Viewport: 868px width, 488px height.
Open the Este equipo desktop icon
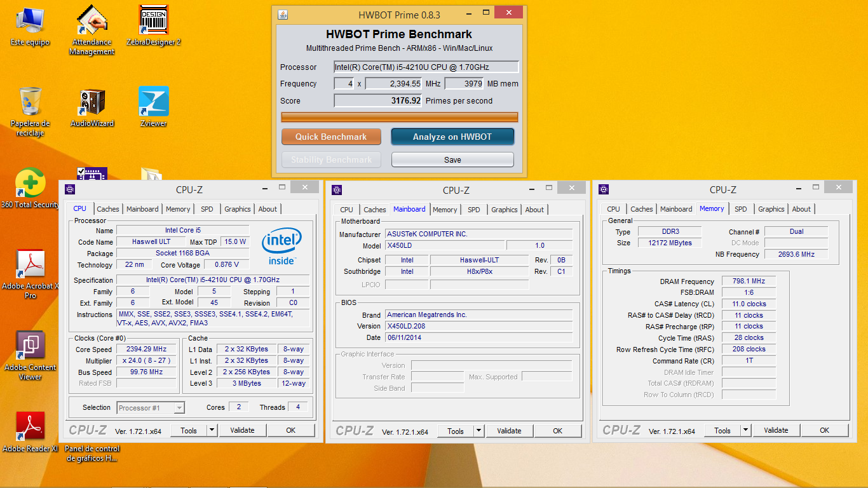(30, 27)
